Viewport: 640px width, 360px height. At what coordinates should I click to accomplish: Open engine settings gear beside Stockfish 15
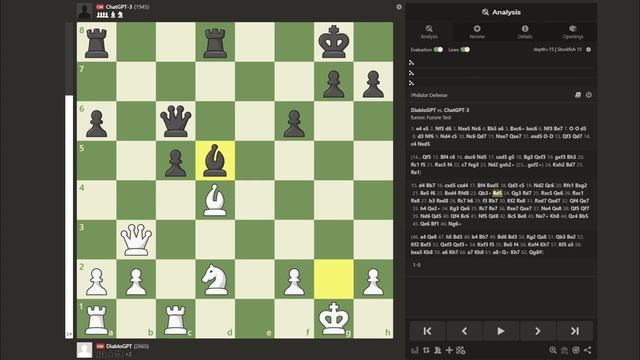(x=589, y=49)
